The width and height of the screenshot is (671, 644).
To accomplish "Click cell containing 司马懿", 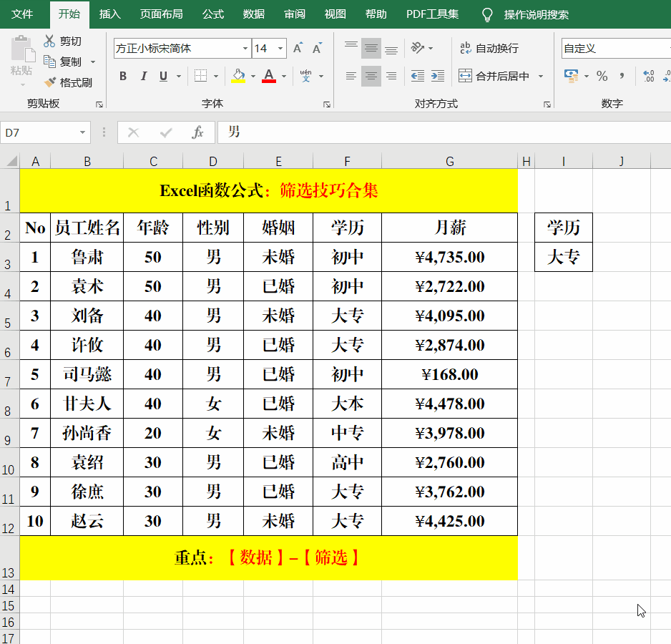I will tap(87, 375).
